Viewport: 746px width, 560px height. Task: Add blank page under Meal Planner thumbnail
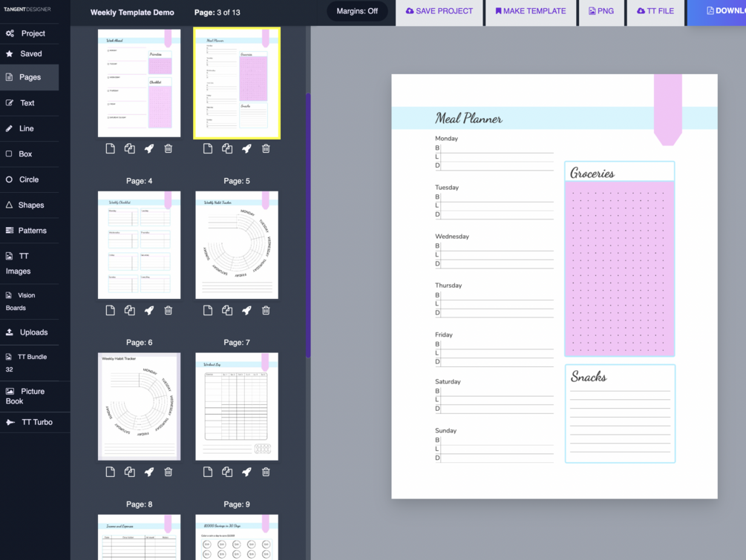coord(208,149)
